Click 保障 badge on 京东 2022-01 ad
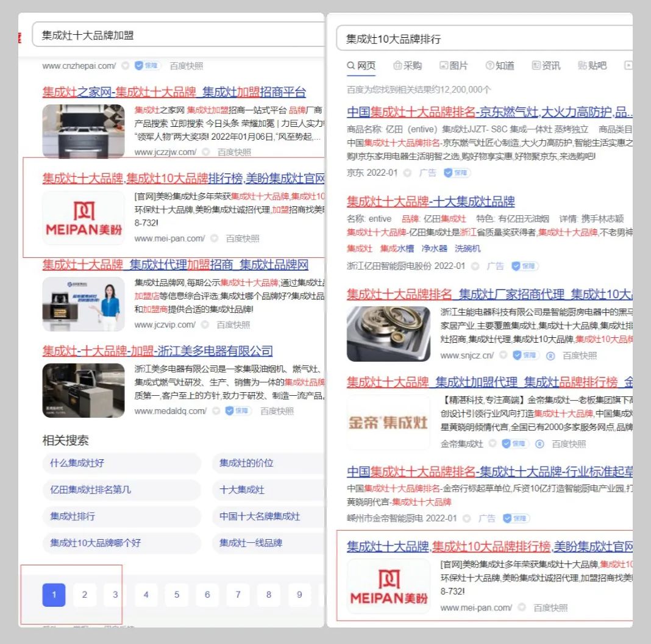Image resolution: width=651 pixels, height=644 pixels. [457, 173]
